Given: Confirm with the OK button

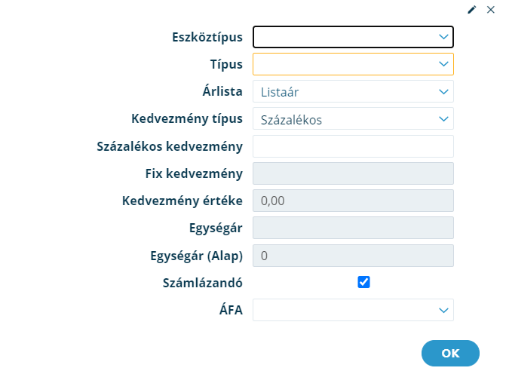Looking at the screenshot, I should point(450,353).
